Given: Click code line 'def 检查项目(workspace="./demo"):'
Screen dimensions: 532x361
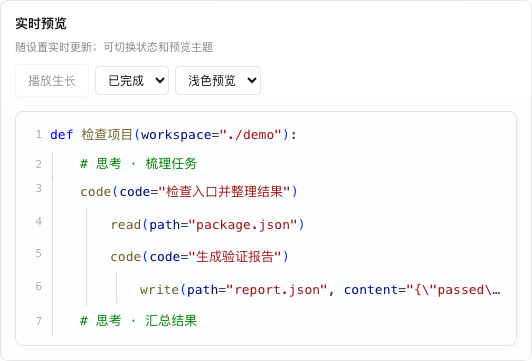Looking at the screenshot, I should pyautogui.click(x=173, y=135).
